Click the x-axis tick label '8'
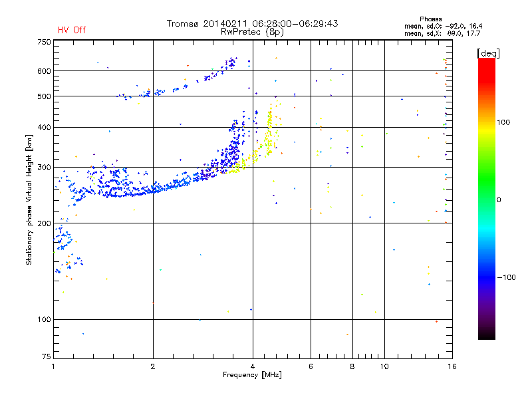Viewport: 532px width, 399px height. pos(352,366)
